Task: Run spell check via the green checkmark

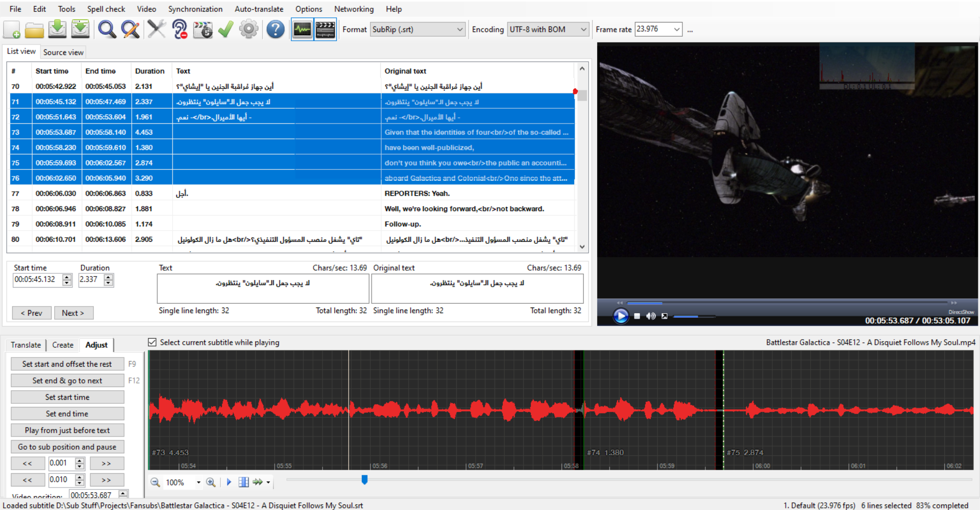Action: [x=226, y=29]
